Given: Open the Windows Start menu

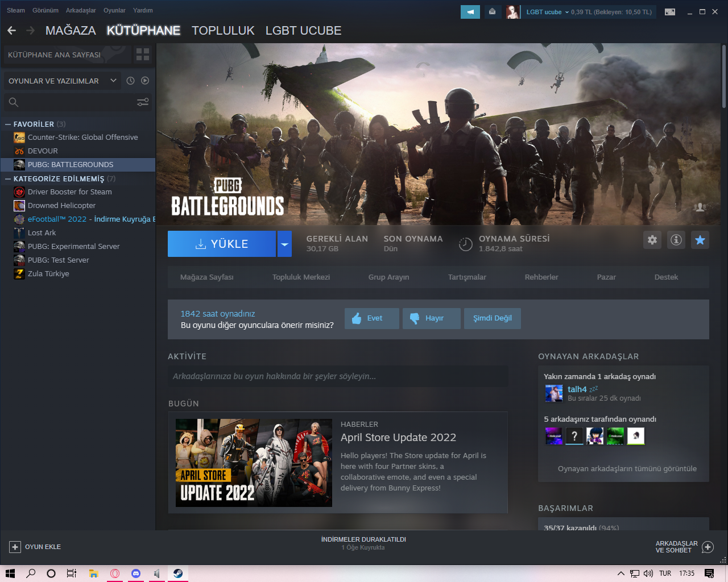Looking at the screenshot, I should 10,573.
